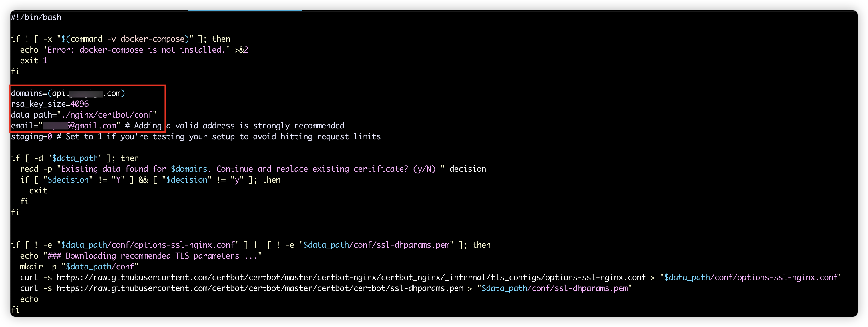Screen dimensions: 868x327
Task: Click the comment 'a valid address is strongly recommended'
Action: pyautogui.click(x=255, y=126)
